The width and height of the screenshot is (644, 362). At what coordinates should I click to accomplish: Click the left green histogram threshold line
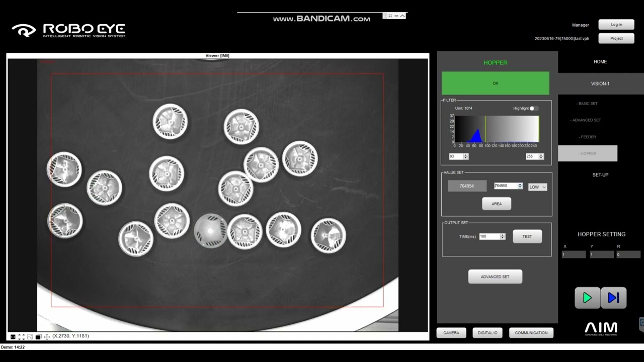click(x=486, y=129)
